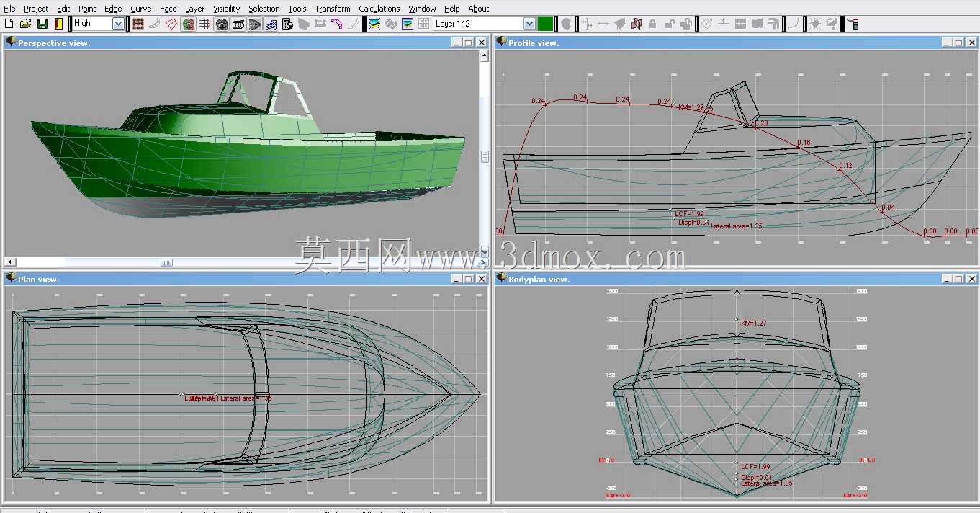980x513 pixels.
Task: Click the greyed flowlines toolbar icon
Action: pos(305,24)
